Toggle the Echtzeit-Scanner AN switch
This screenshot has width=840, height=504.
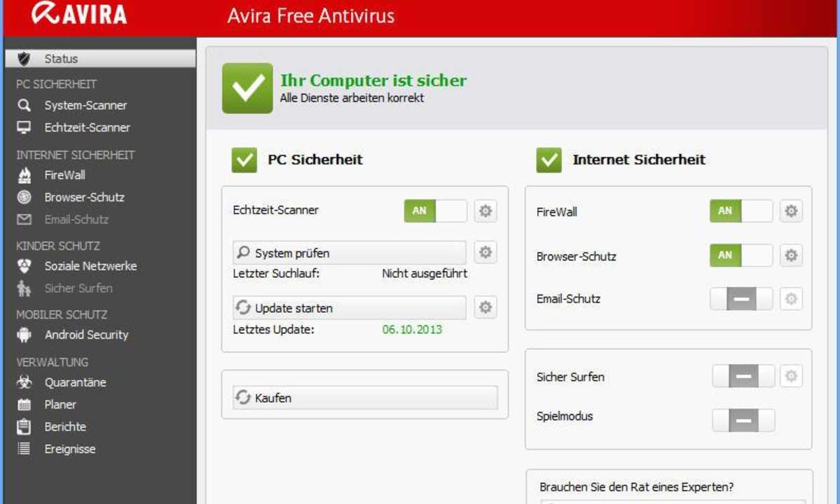(436, 211)
